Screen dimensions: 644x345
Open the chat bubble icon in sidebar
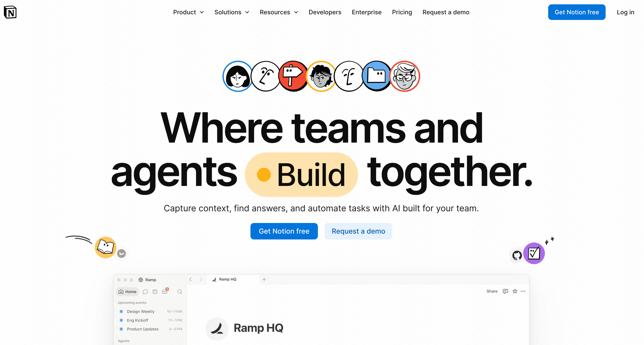(x=145, y=292)
